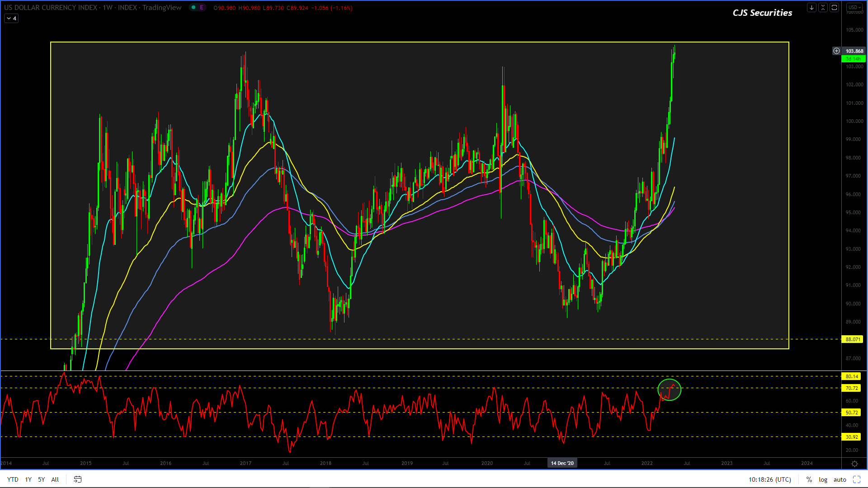Toggle fullscreen mode icon at bottom right
Screen dimensions: 868x488
click(x=857, y=479)
